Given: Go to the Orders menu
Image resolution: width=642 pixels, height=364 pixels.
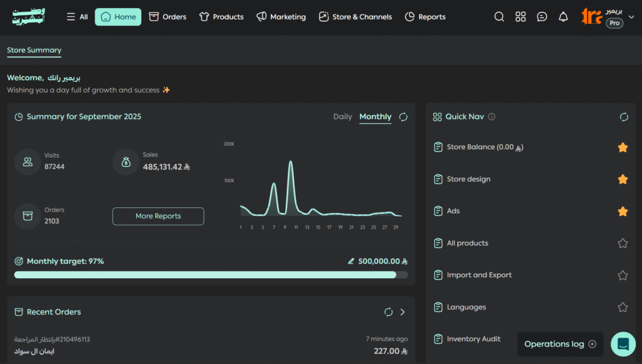Looking at the screenshot, I should (x=167, y=17).
